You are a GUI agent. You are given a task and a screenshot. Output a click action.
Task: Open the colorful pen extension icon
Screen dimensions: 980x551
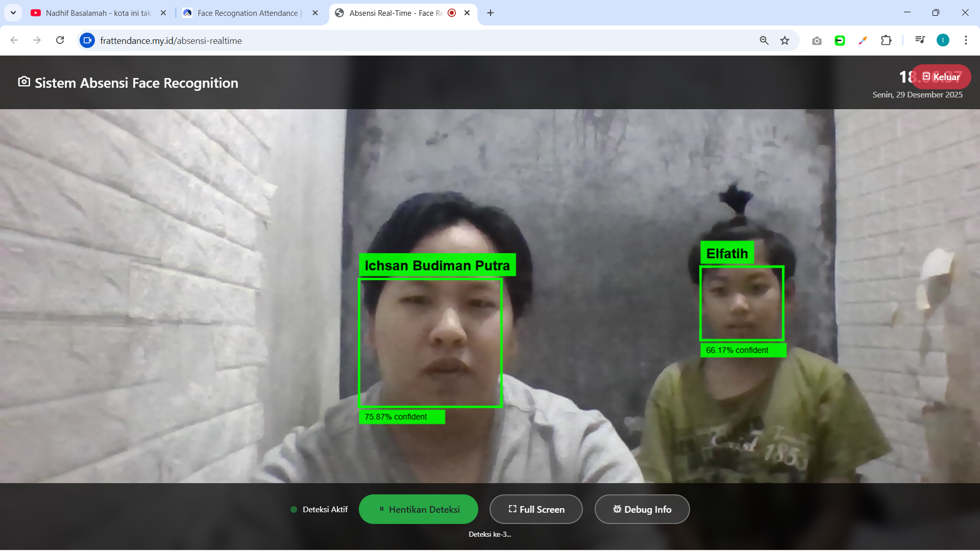pos(863,40)
